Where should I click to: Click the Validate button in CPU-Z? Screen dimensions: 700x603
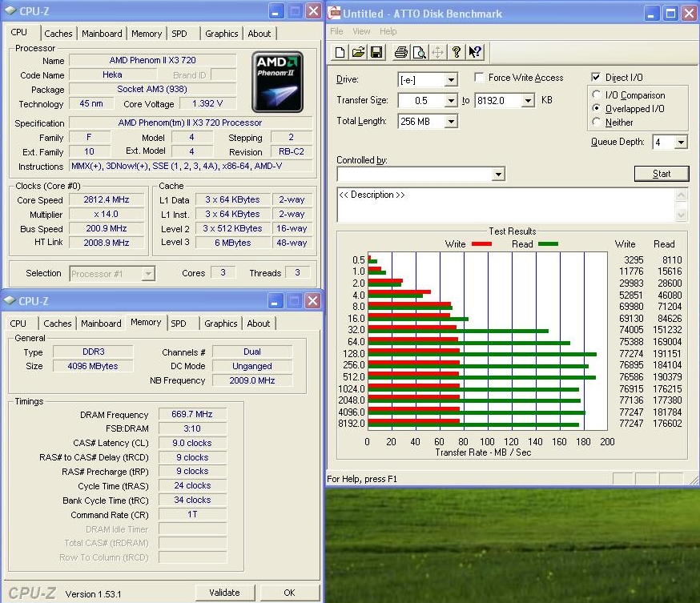pos(224,593)
